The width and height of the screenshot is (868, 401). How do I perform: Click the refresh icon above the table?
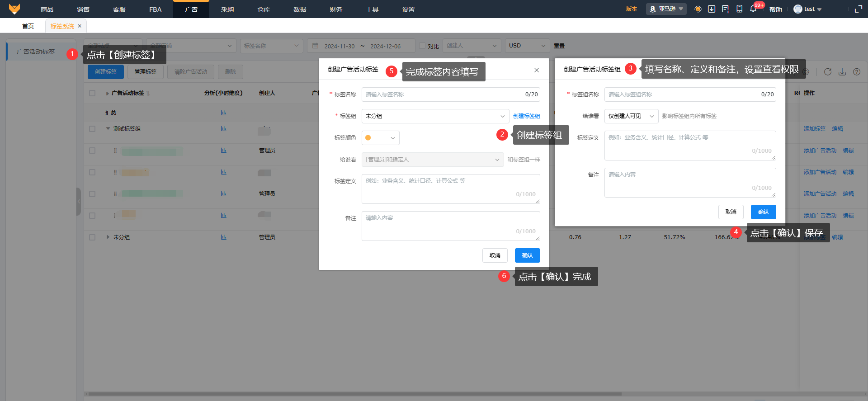828,72
